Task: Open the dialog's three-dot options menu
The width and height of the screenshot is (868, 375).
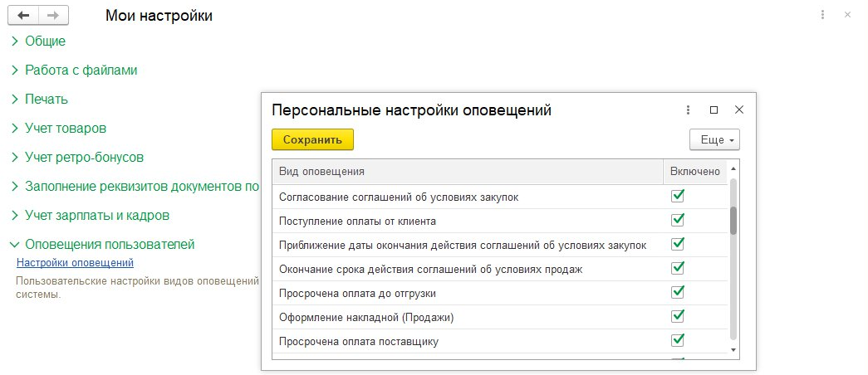Action: click(688, 110)
